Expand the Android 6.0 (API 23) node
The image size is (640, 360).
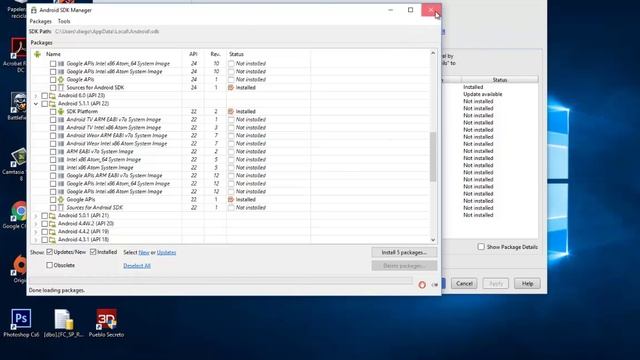pyautogui.click(x=36, y=96)
